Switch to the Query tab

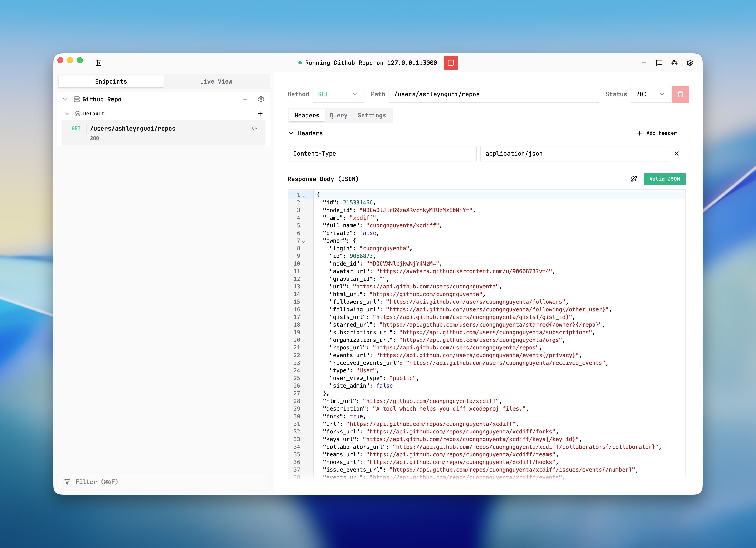click(x=338, y=115)
